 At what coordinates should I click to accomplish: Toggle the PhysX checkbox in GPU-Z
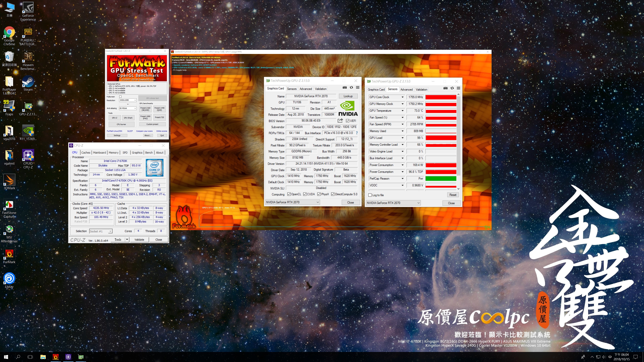pyautogui.click(x=319, y=194)
